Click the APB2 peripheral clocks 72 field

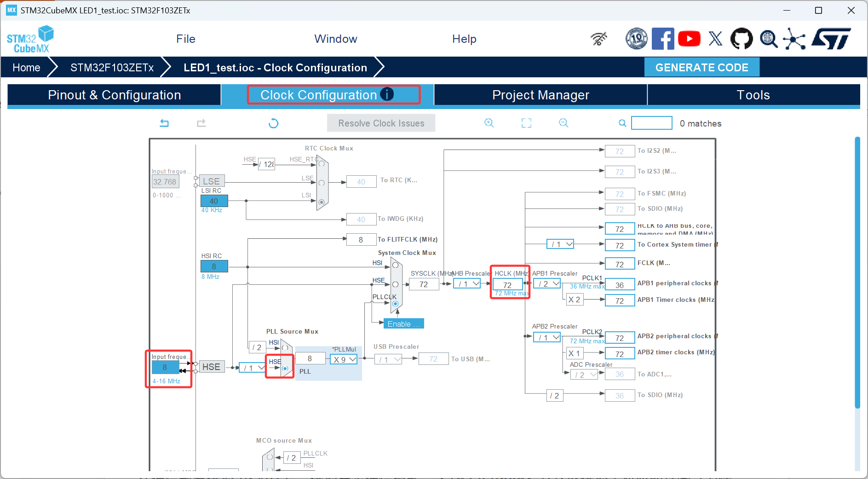click(x=620, y=338)
